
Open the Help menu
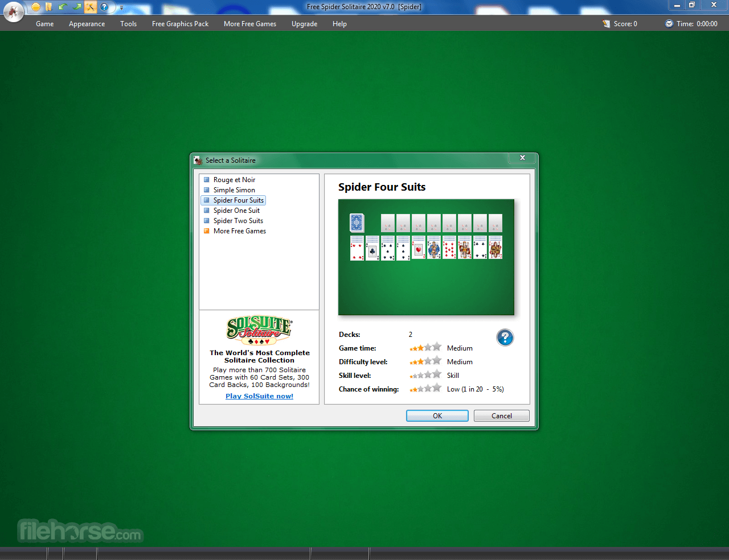click(340, 24)
